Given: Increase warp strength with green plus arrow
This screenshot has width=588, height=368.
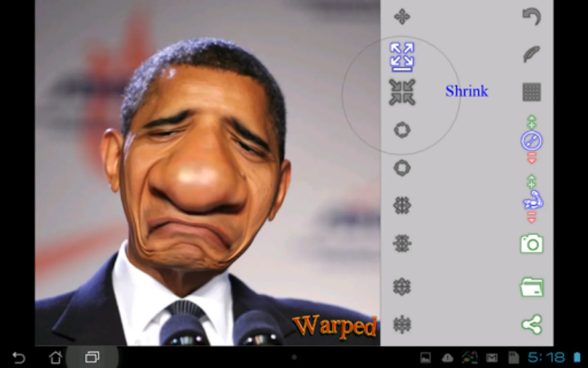Looking at the screenshot, I should click(532, 182).
